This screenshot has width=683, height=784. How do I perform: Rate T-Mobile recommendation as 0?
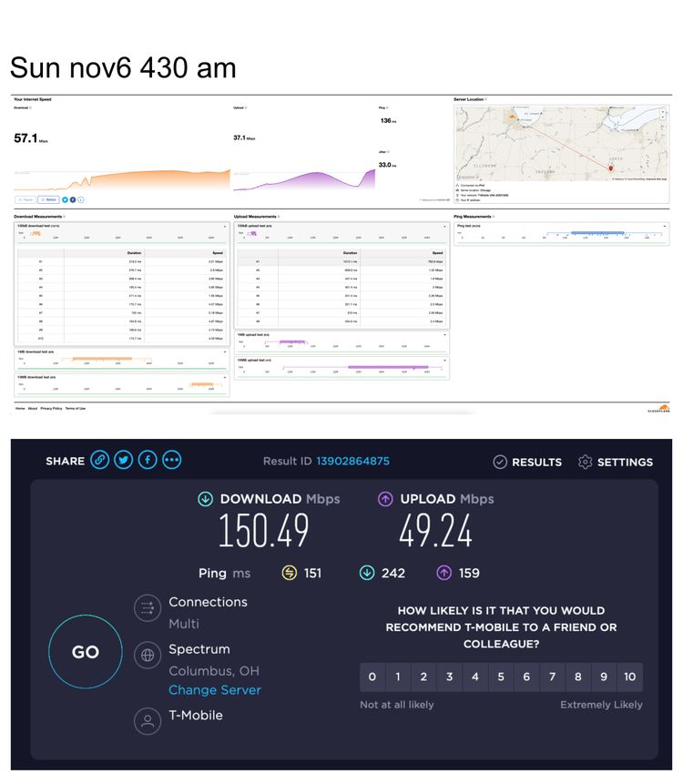(x=372, y=677)
